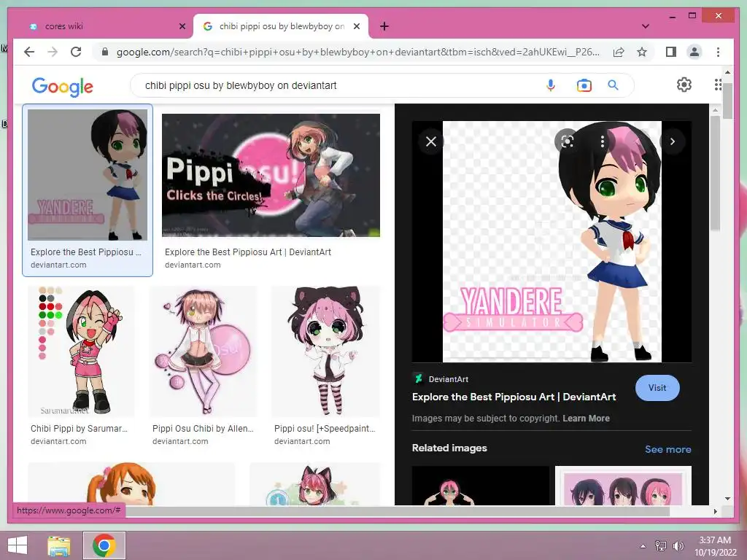Image resolution: width=747 pixels, height=560 pixels.
Task: Open the Chrome profile menu
Action: (x=694, y=52)
